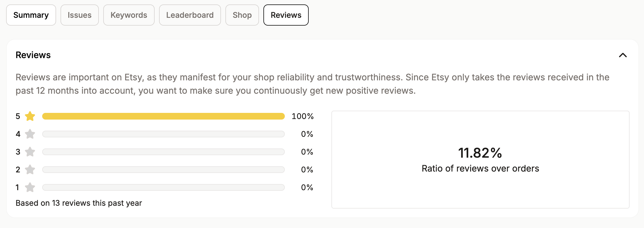
Task: Click the gray 3-star rating icon
Action: coord(30,152)
